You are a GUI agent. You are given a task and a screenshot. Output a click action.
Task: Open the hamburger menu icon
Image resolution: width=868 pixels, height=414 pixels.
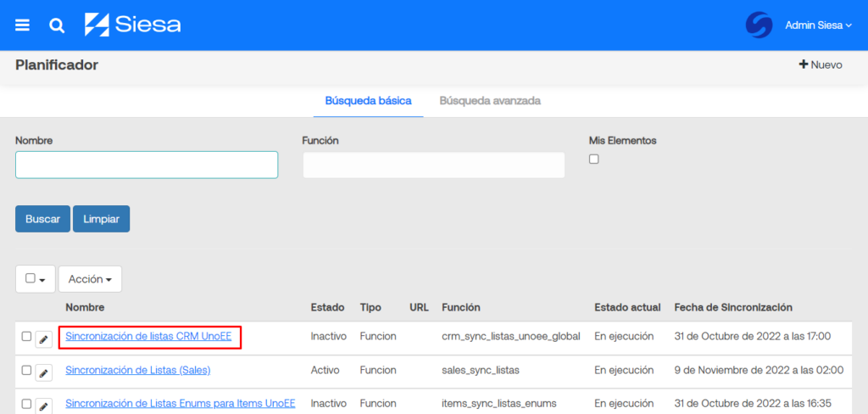(x=23, y=25)
